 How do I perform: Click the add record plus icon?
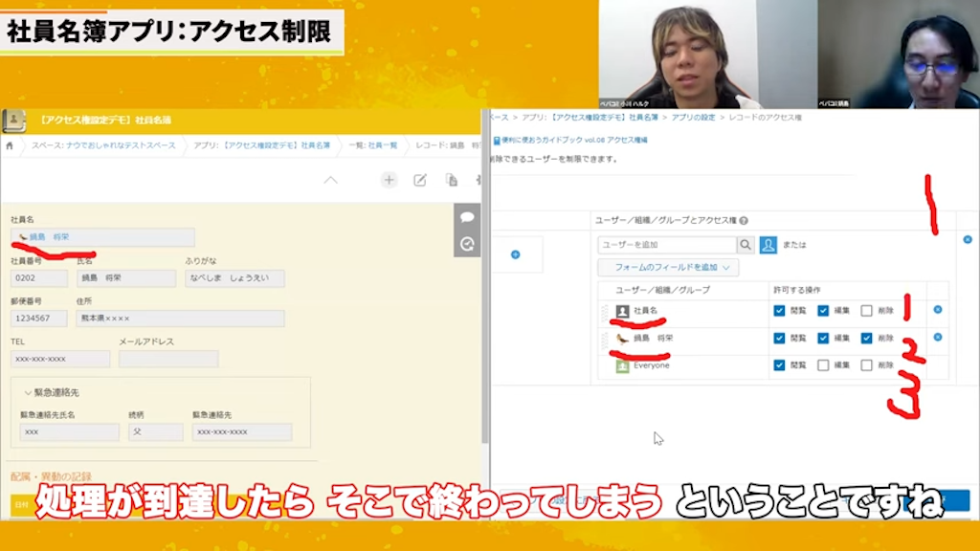389,179
